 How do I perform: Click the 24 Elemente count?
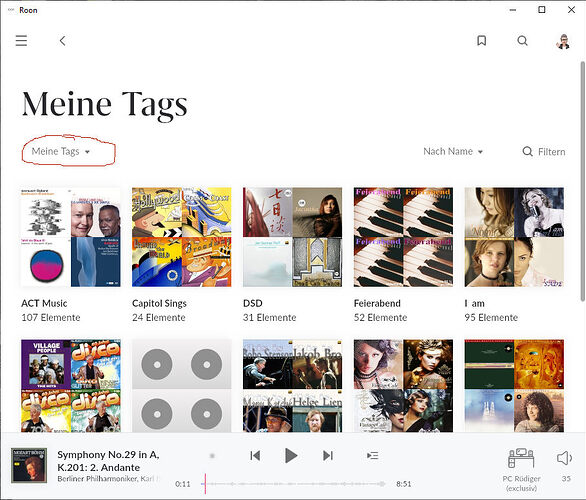pyautogui.click(x=159, y=317)
